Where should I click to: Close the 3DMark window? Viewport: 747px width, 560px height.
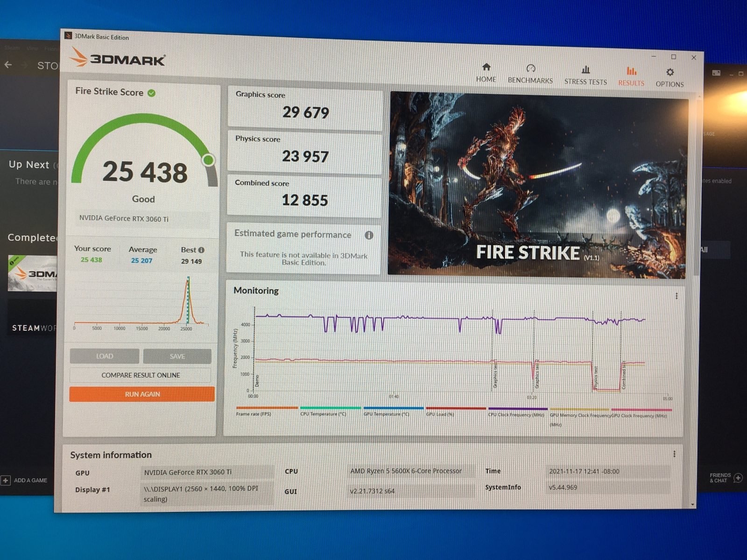[x=694, y=57]
